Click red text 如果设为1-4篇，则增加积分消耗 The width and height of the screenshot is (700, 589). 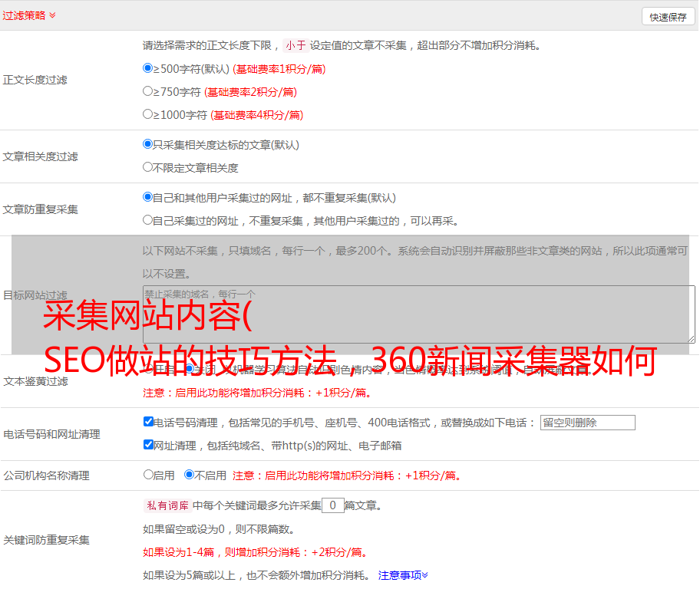[256, 552]
